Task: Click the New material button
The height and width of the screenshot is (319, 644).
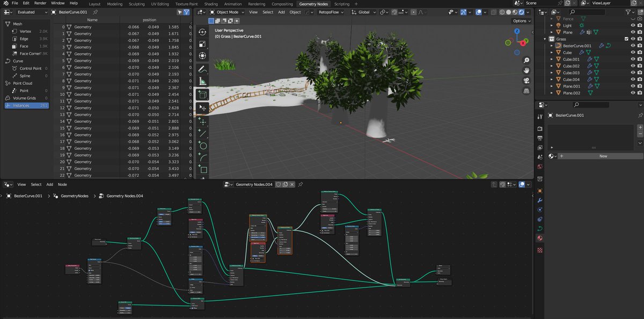Action: [603, 156]
